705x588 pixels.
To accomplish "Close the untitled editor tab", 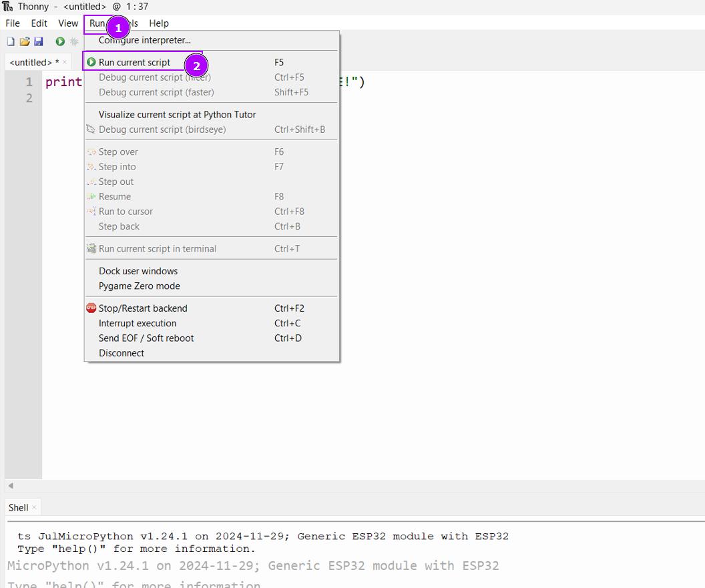I will (65, 62).
